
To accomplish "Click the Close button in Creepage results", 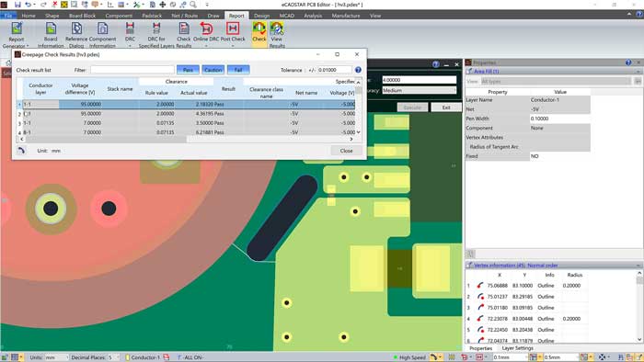I will (346, 151).
